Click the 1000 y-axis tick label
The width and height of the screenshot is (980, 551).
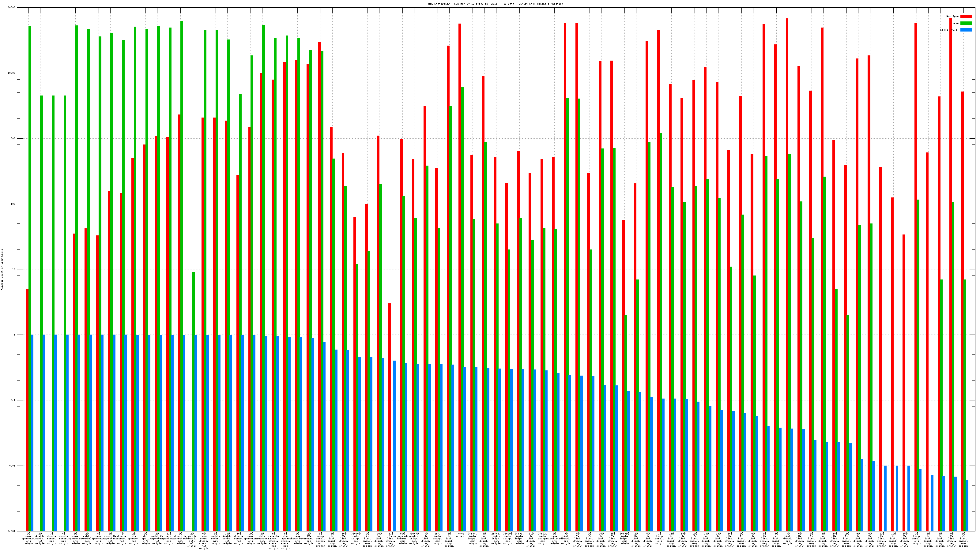click(x=13, y=138)
